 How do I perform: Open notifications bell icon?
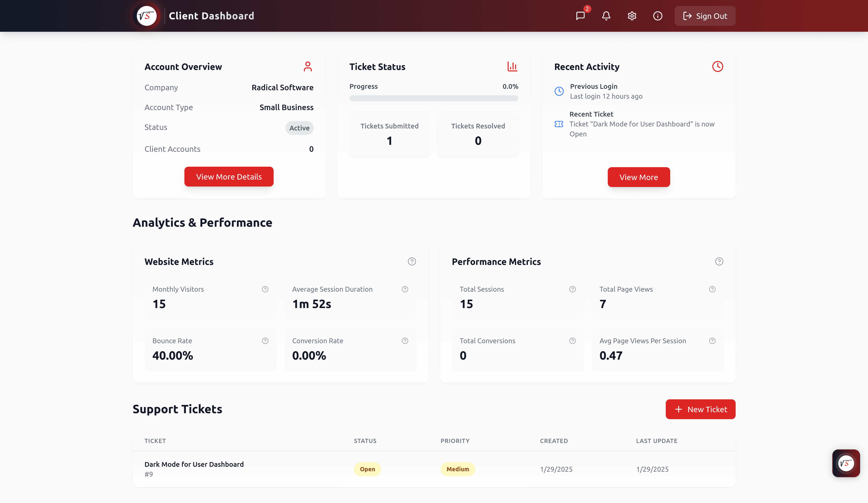pos(606,16)
